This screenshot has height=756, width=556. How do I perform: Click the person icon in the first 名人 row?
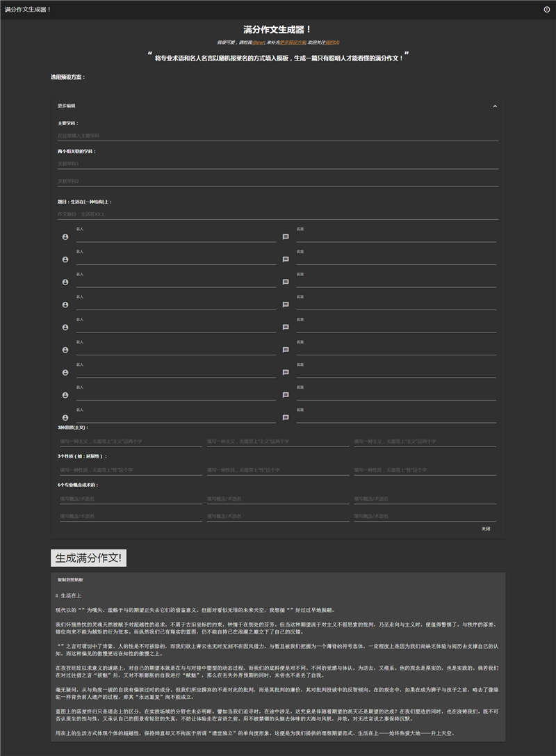pos(65,237)
